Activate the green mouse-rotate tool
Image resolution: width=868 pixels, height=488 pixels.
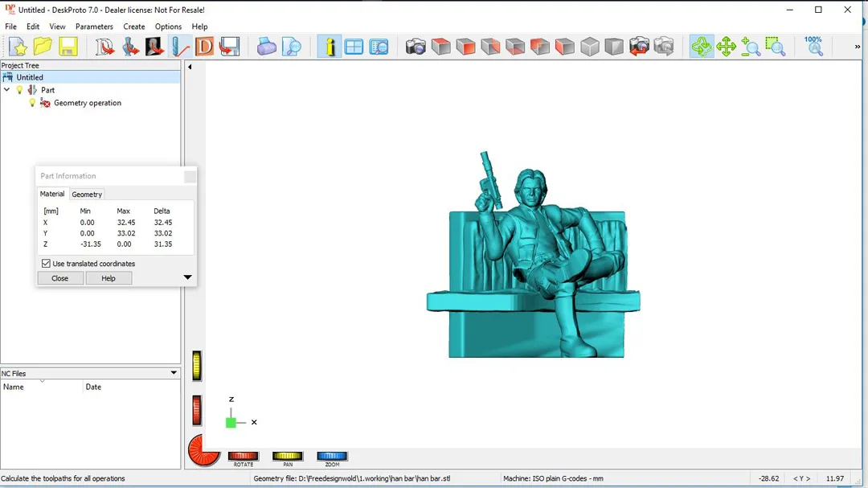(x=702, y=47)
